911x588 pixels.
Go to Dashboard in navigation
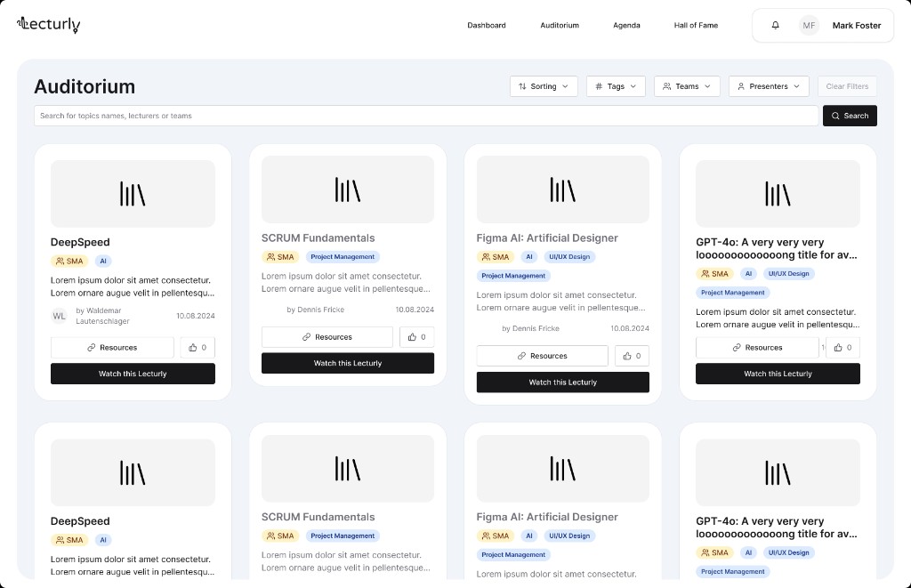pos(487,26)
